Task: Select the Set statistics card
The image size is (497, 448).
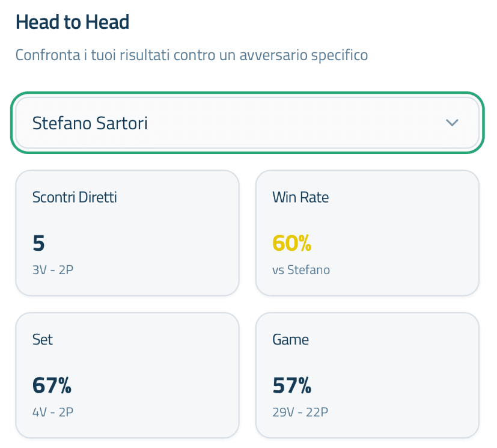Action: 127,375
